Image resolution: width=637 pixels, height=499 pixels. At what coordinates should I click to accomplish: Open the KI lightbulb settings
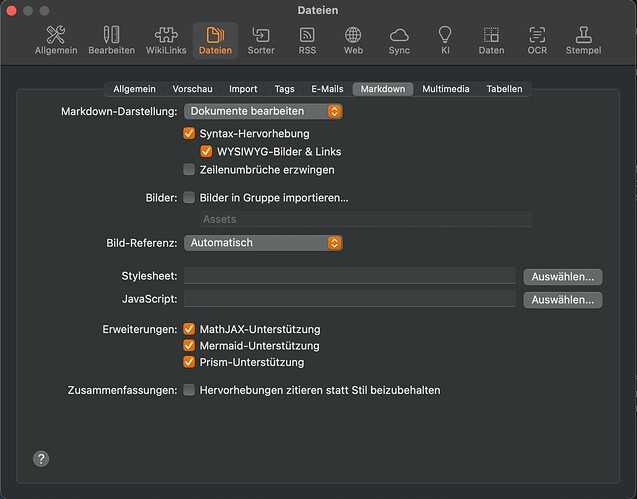(445, 40)
